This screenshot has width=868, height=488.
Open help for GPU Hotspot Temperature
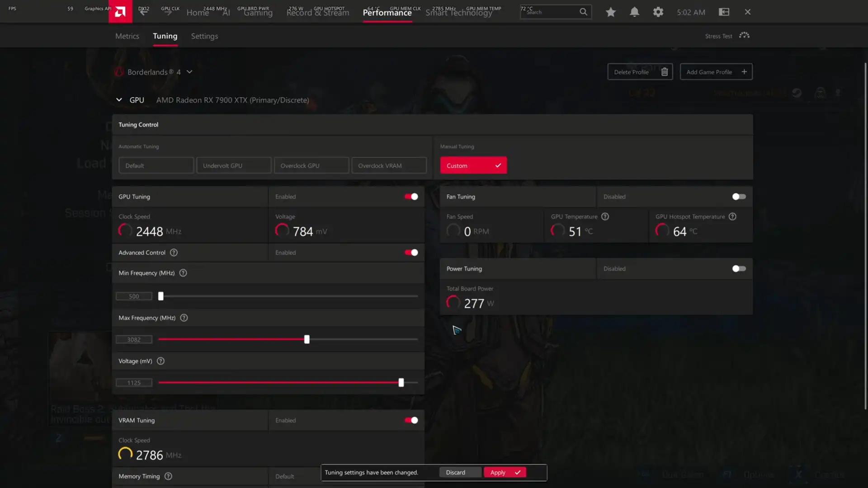[732, 216]
